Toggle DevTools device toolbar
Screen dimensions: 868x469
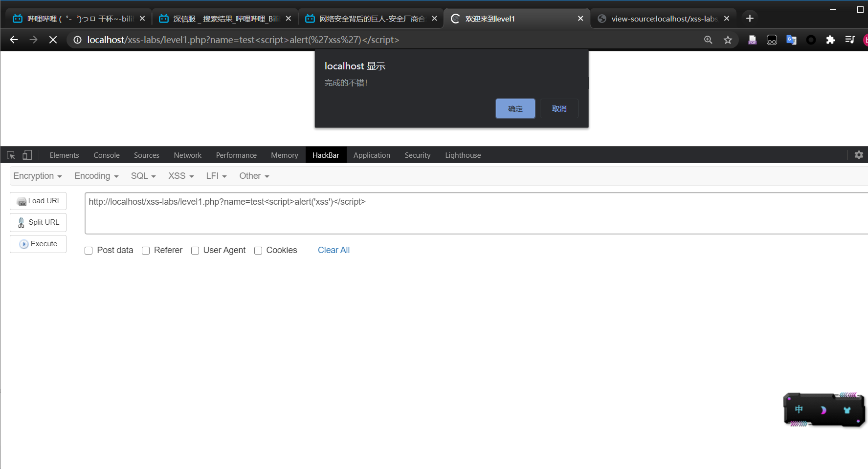coord(27,155)
